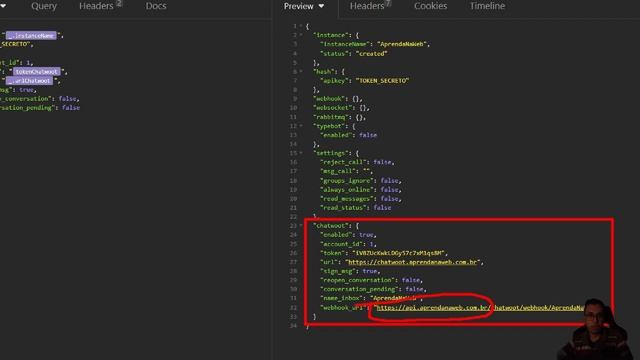This screenshot has width=640, height=360.
Task: Click the "reject_call": false line
Action: [x=357, y=162]
